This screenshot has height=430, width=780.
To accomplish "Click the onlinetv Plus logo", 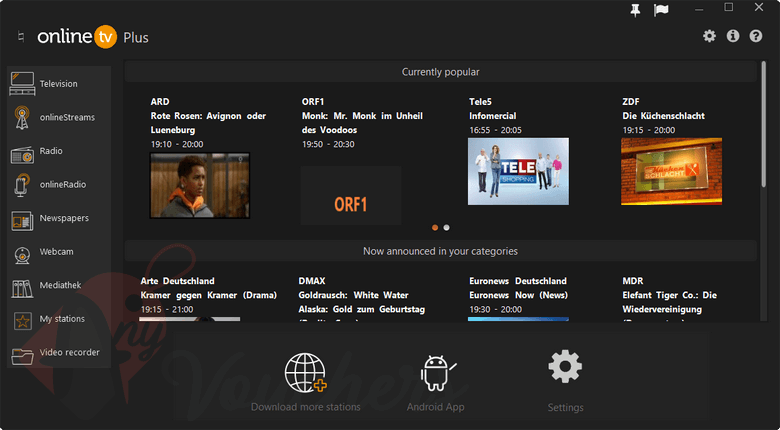I will (x=93, y=37).
